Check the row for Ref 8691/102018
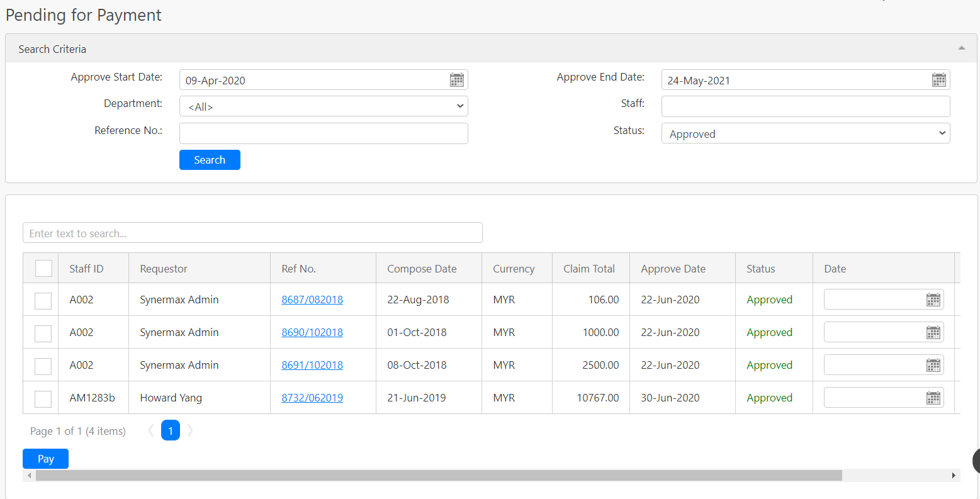 [43, 366]
